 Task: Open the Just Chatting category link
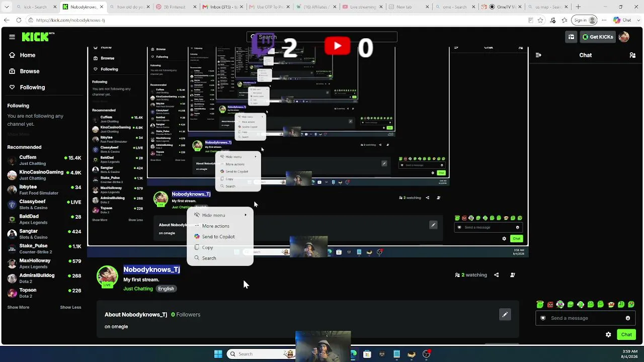point(138,289)
